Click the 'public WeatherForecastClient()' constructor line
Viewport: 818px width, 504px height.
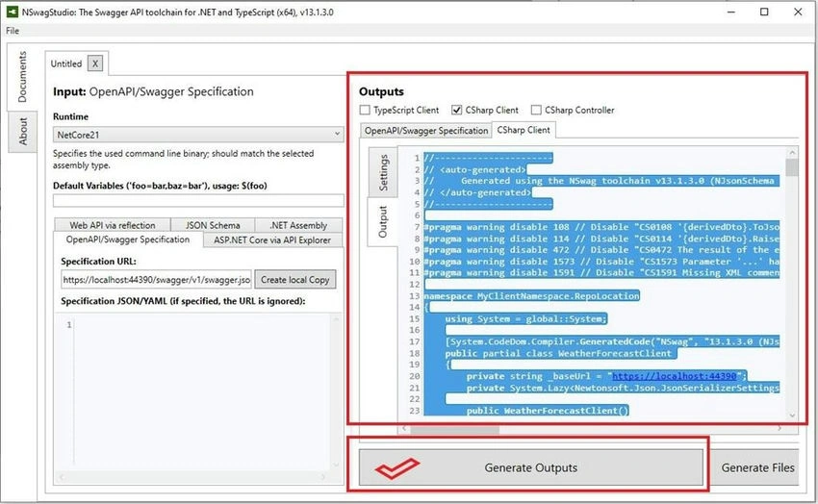click(548, 411)
